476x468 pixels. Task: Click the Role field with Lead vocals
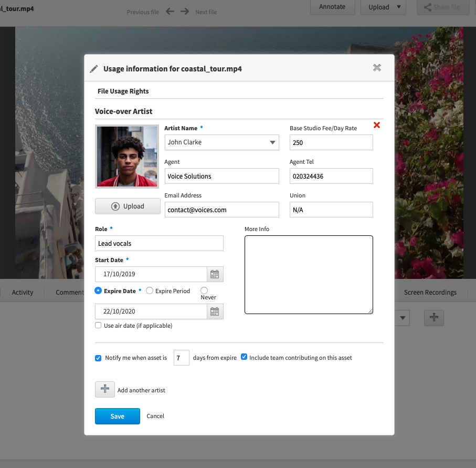[x=159, y=243]
